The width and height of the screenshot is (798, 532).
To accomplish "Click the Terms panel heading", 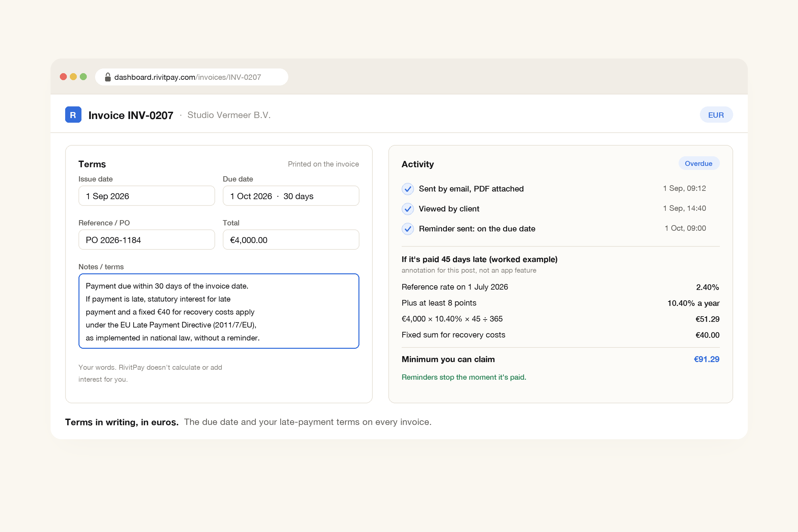I will pyautogui.click(x=92, y=165).
